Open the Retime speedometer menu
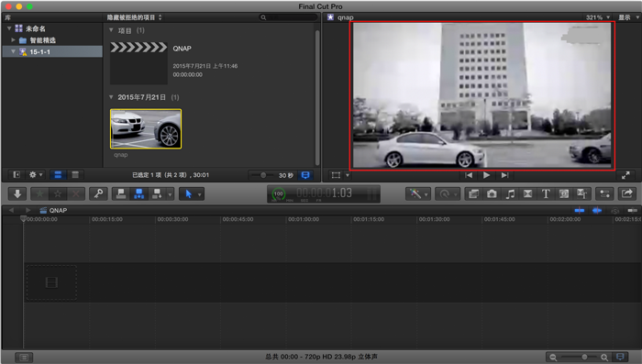This screenshot has width=642, height=364. (x=447, y=193)
